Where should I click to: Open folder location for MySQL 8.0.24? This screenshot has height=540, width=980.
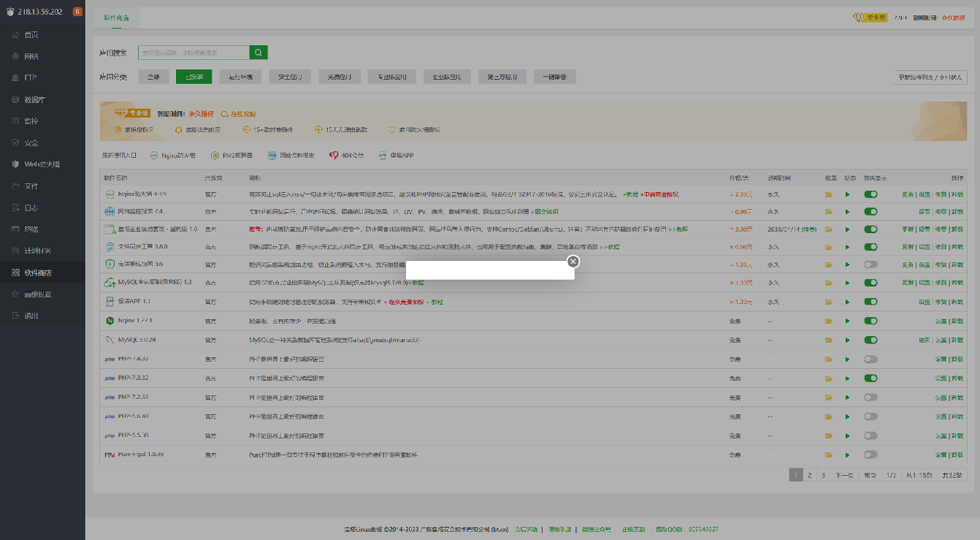829,340
